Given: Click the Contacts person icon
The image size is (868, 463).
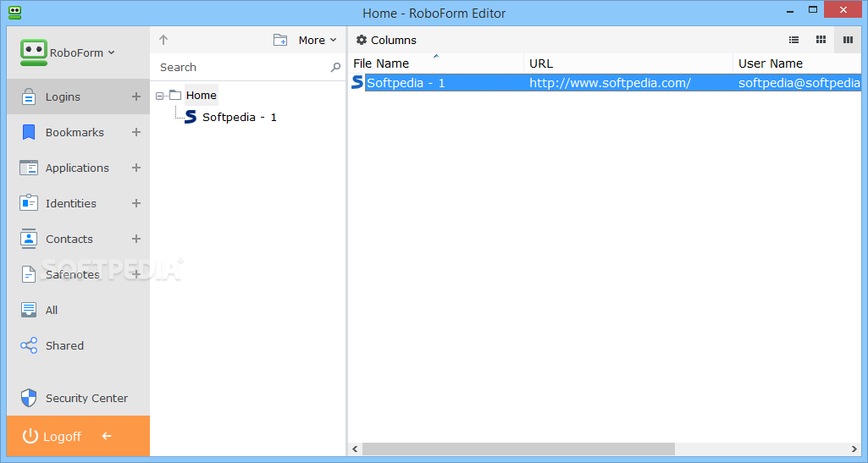Looking at the screenshot, I should [x=28, y=239].
